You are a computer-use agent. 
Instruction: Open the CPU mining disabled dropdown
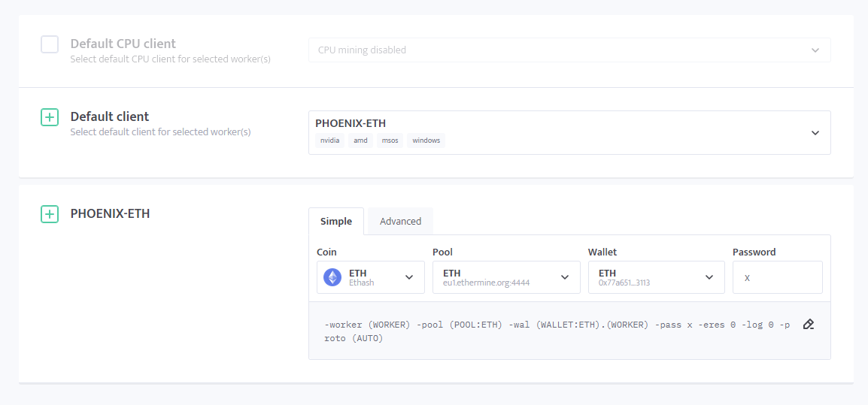pos(569,50)
